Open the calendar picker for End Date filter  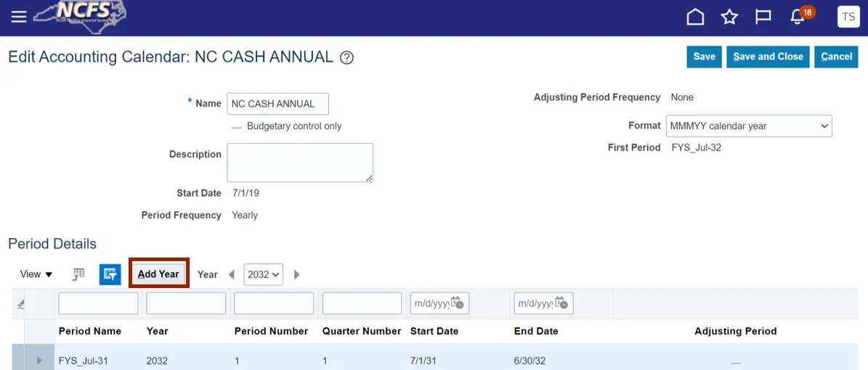click(x=562, y=303)
